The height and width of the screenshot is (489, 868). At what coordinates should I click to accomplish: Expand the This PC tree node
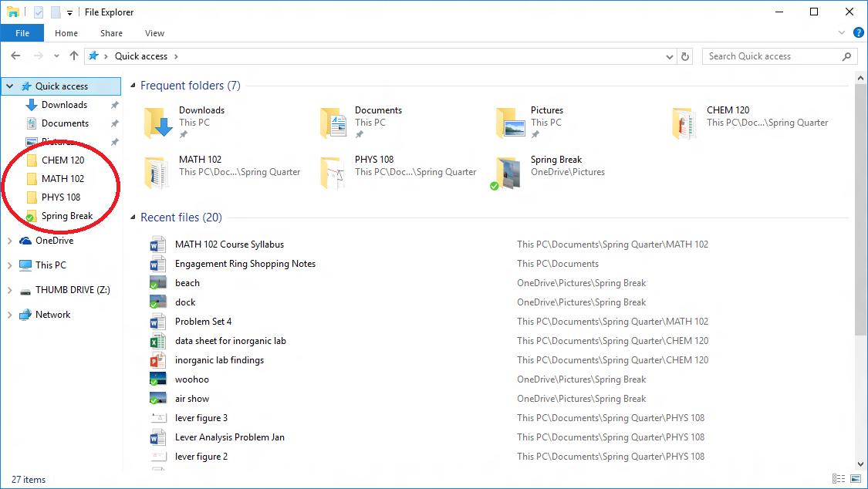(x=10, y=265)
